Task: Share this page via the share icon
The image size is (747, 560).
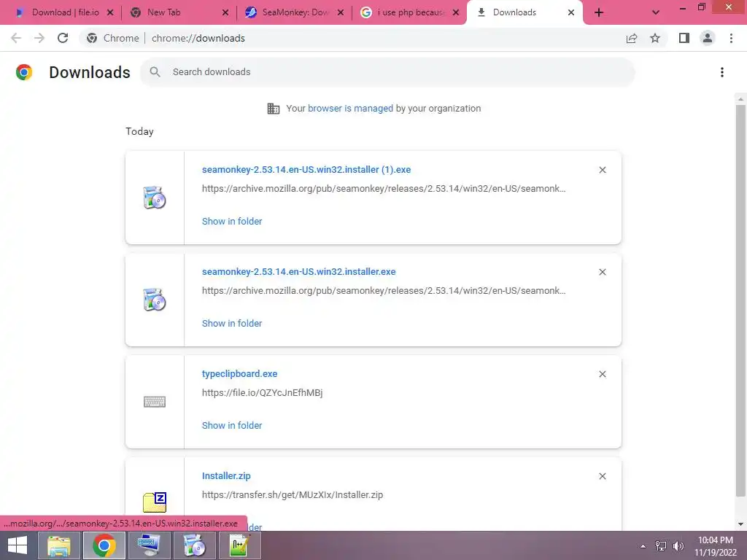Action: [632, 38]
